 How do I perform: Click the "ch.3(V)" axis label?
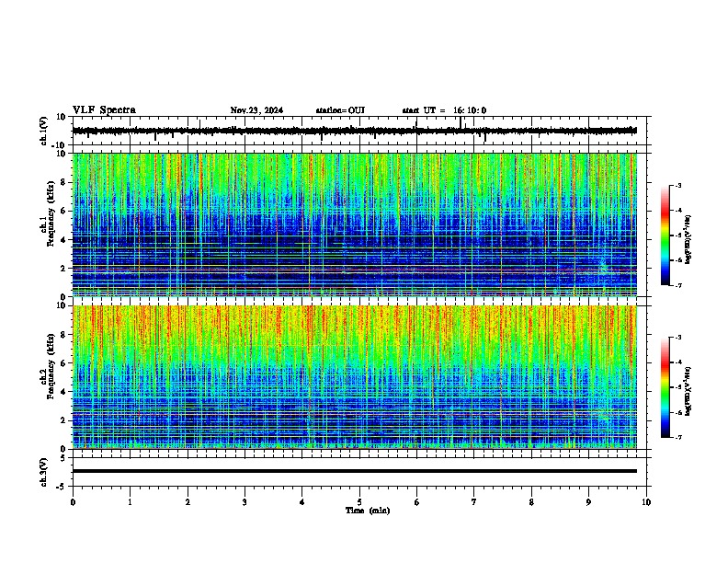[x=44, y=472]
